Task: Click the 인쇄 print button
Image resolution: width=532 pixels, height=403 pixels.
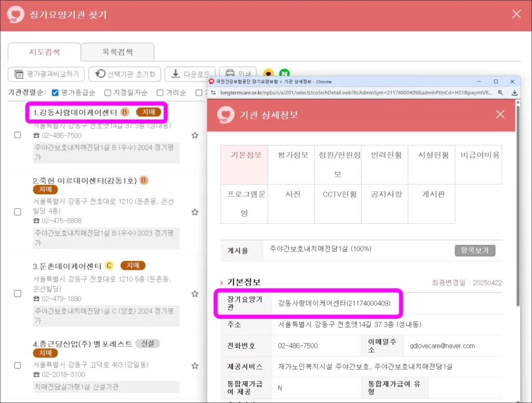Action: (x=238, y=73)
